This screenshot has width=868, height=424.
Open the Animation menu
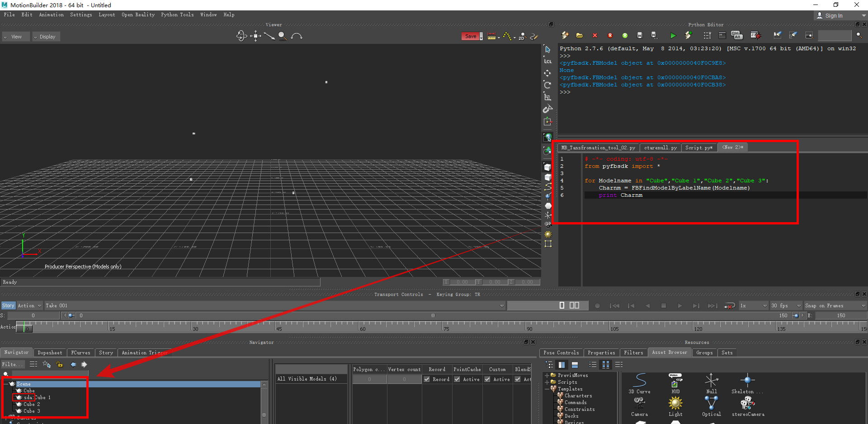[x=51, y=14]
